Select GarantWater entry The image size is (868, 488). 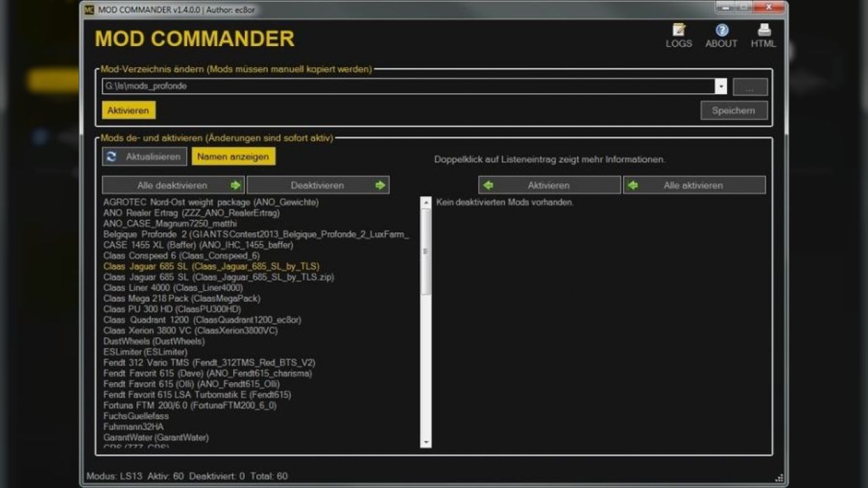click(x=156, y=438)
